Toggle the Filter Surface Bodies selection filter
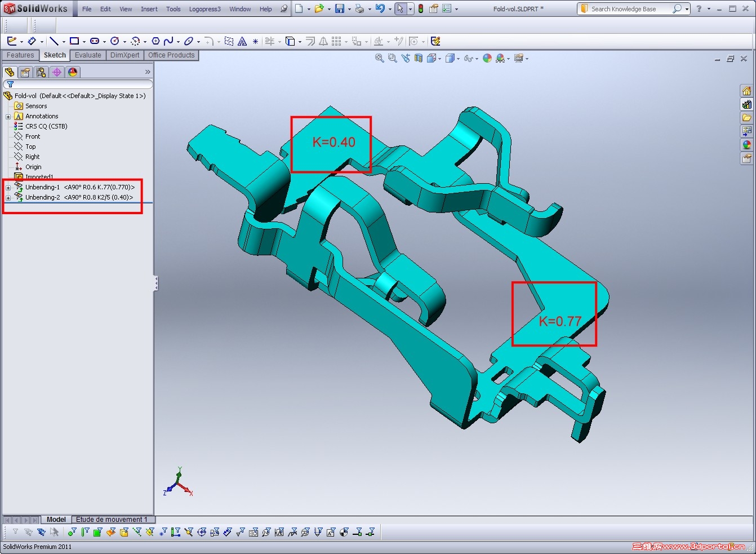The height and width of the screenshot is (554, 756). pos(111,532)
